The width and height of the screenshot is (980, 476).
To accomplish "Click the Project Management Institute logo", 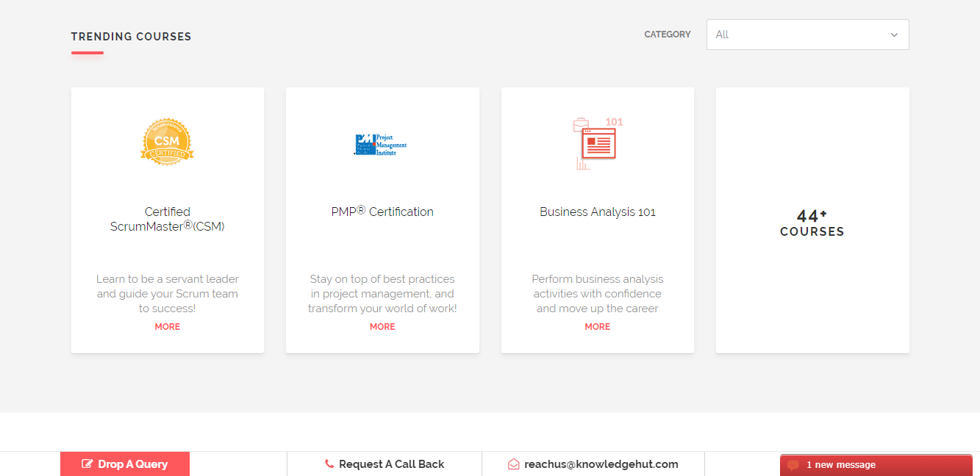I will point(382,143).
